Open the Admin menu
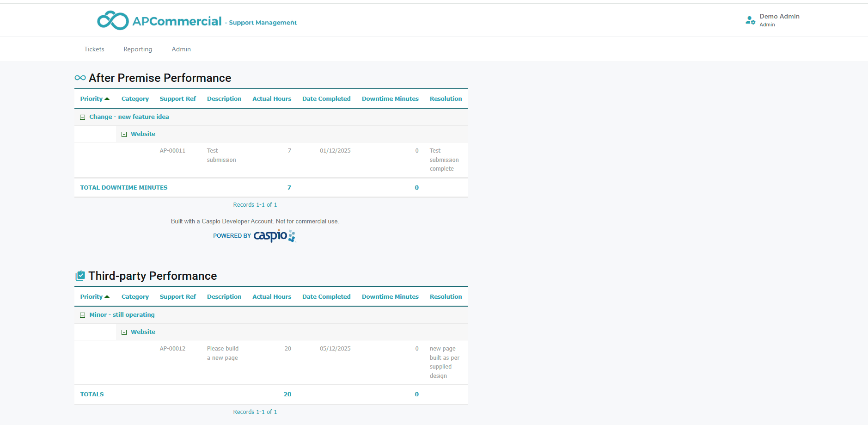 point(181,49)
